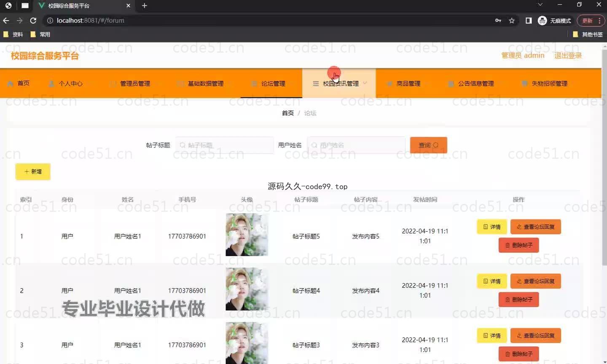The height and width of the screenshot is (364, 607).
Task: Click 校园综合服务平台 site logo title
Action: (x=45, y=56)
